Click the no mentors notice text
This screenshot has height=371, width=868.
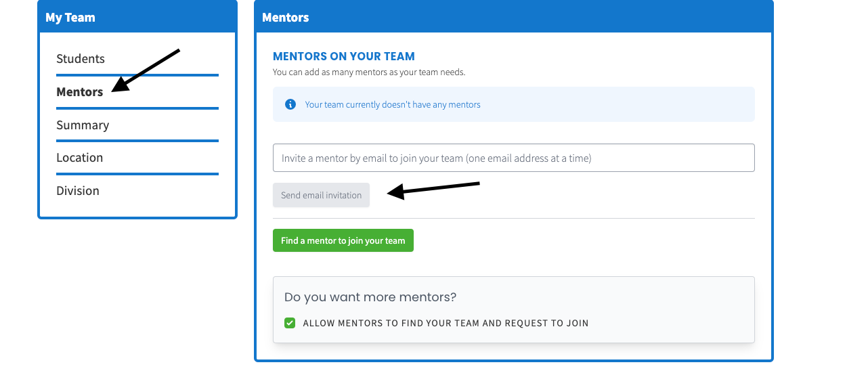pos(393,104)
